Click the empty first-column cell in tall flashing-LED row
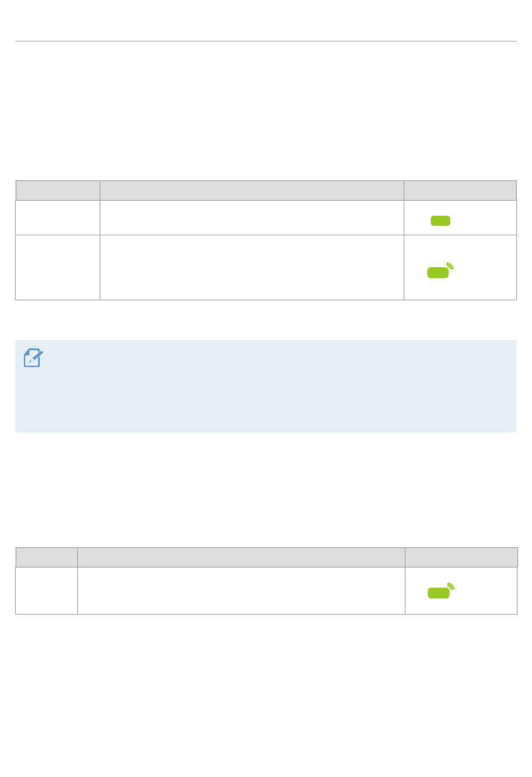Image resolution: width=532 pixels, height=777 pixels. 58,267
